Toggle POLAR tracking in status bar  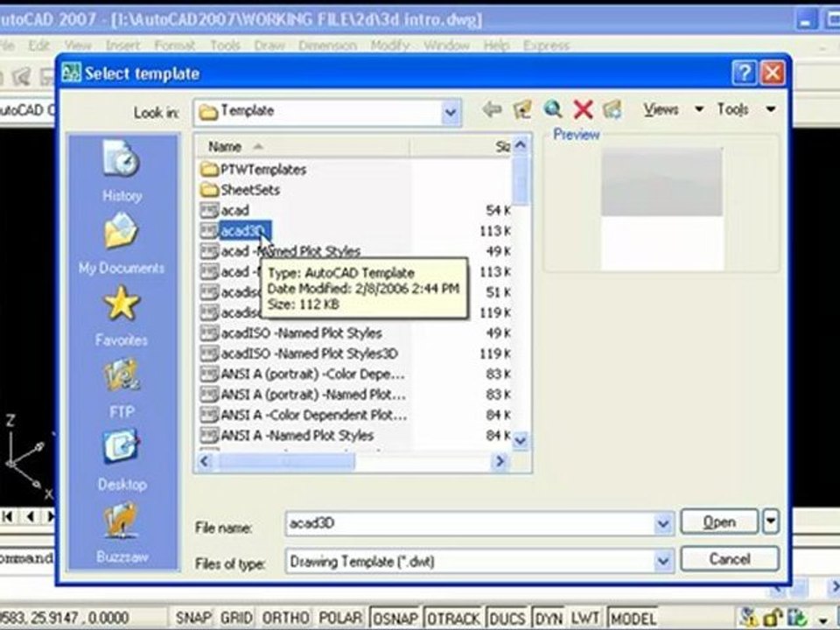coord(340,618)
